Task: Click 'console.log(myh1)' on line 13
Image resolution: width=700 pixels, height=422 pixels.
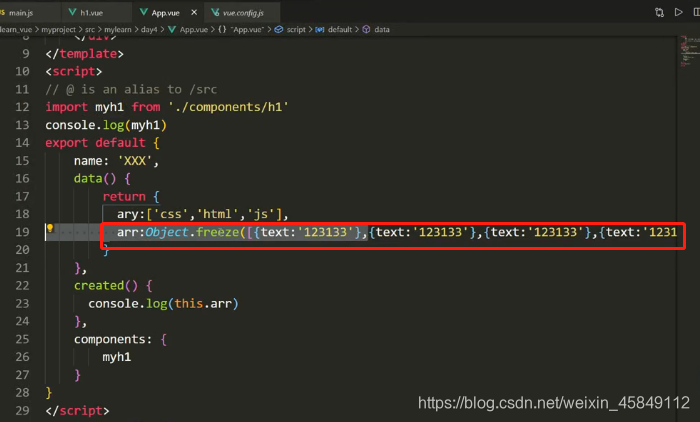Action: click(106, 125)
